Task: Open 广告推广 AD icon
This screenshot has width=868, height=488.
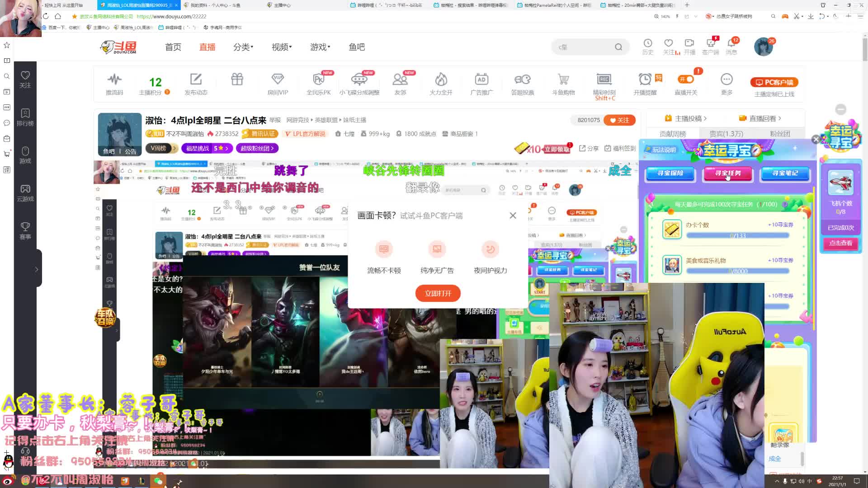Action: pyautogui.click(x=481, y=84)
